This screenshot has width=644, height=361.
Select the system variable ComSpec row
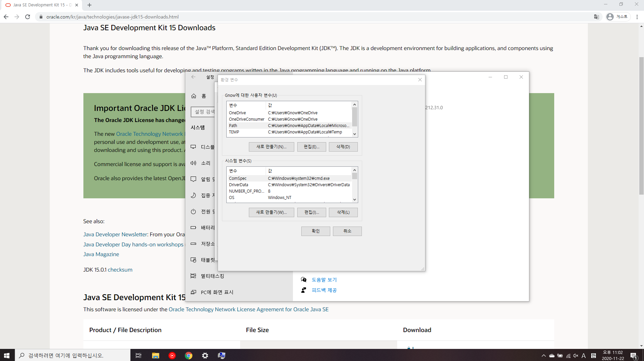click(x=289, y=178)
